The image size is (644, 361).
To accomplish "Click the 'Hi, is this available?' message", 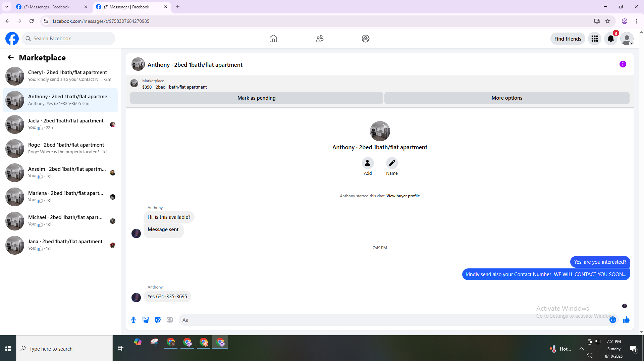I will click(169, 217).
